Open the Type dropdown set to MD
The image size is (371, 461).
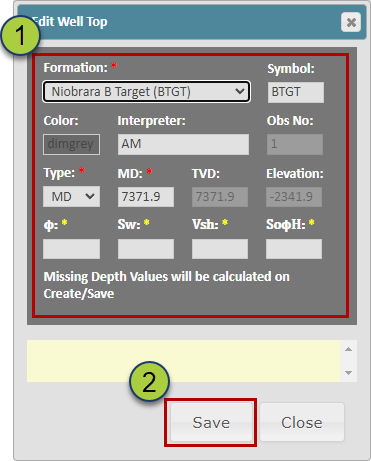pos(71,197)
